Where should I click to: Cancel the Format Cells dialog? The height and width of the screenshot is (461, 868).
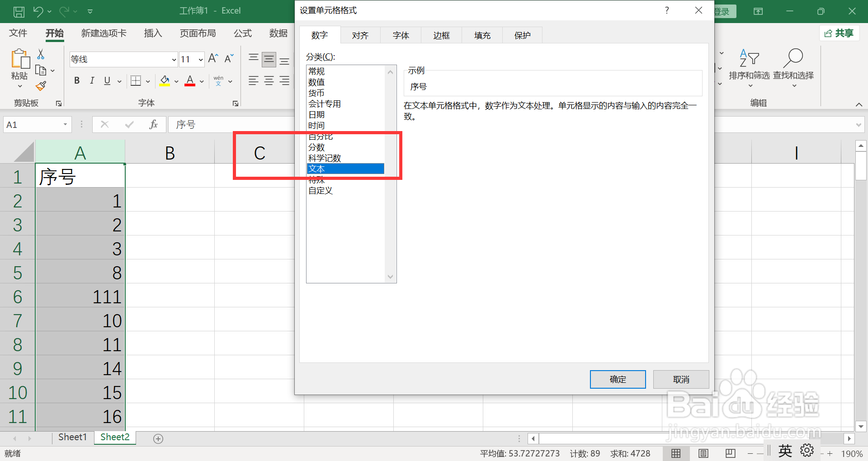(x=681, y=379)
